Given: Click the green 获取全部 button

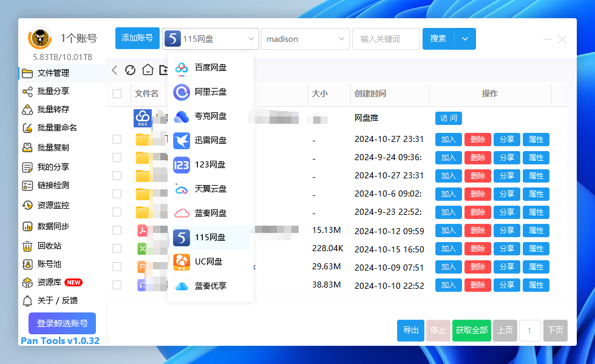Looking at the screenshot, I should click(472, 331).
